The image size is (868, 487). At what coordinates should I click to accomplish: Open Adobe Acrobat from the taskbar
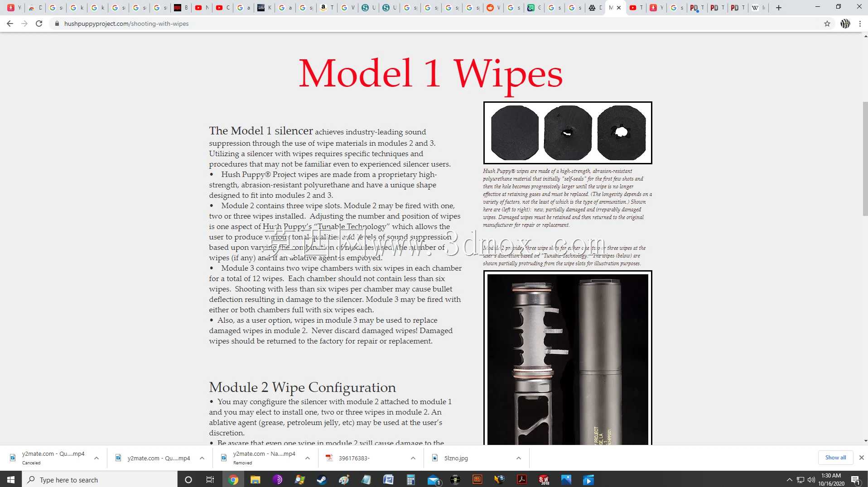click(522, 480)
